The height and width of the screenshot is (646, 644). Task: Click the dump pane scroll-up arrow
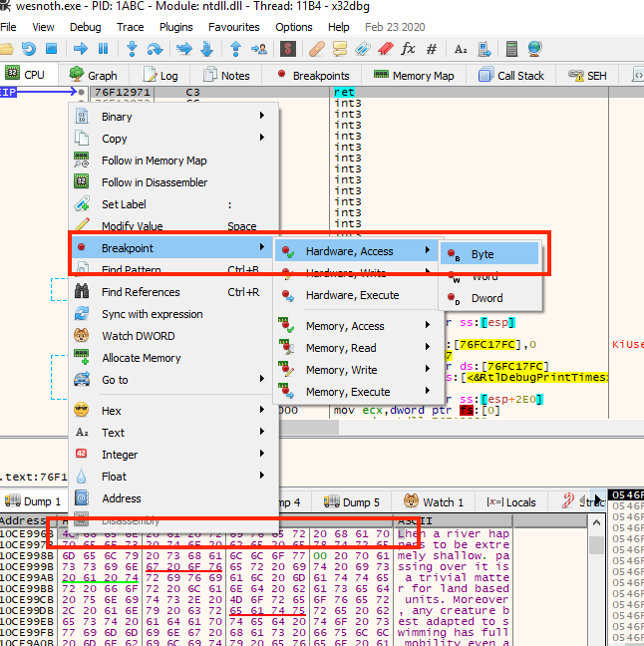click(596, 523)
